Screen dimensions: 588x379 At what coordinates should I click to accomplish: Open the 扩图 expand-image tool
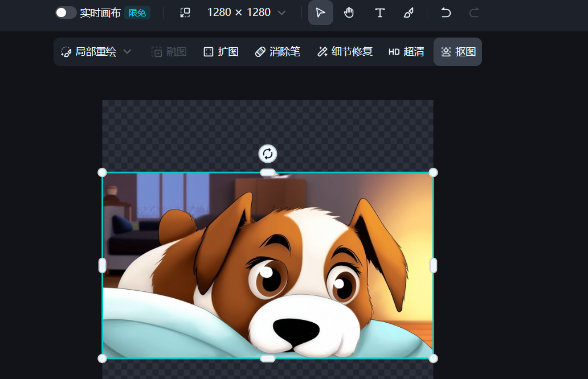coord(221,52)
